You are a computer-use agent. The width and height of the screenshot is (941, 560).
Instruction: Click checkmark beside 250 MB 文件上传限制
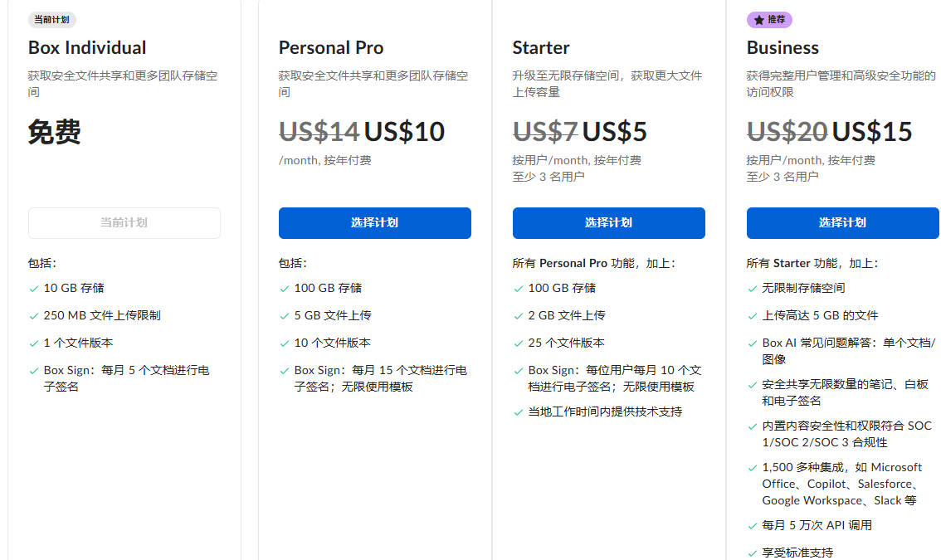(x=33, y=316)
